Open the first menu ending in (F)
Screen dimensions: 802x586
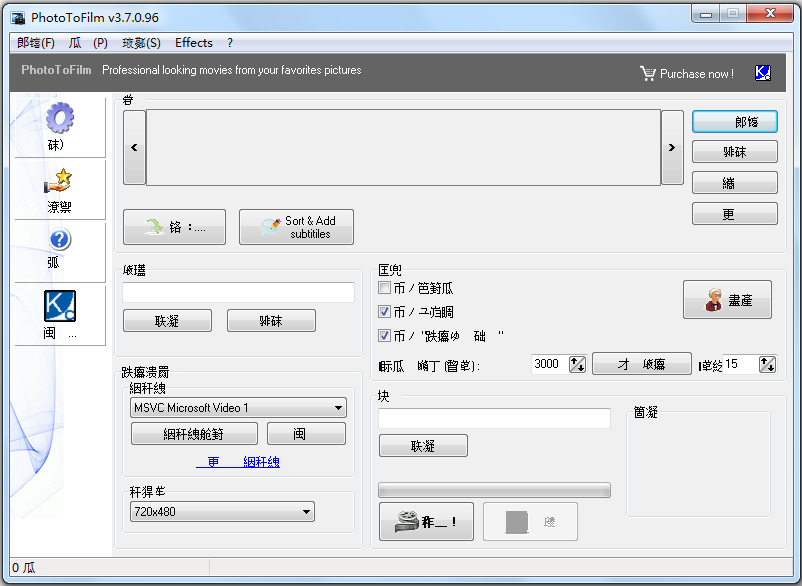pyautogui.click(x=36, y=43)
